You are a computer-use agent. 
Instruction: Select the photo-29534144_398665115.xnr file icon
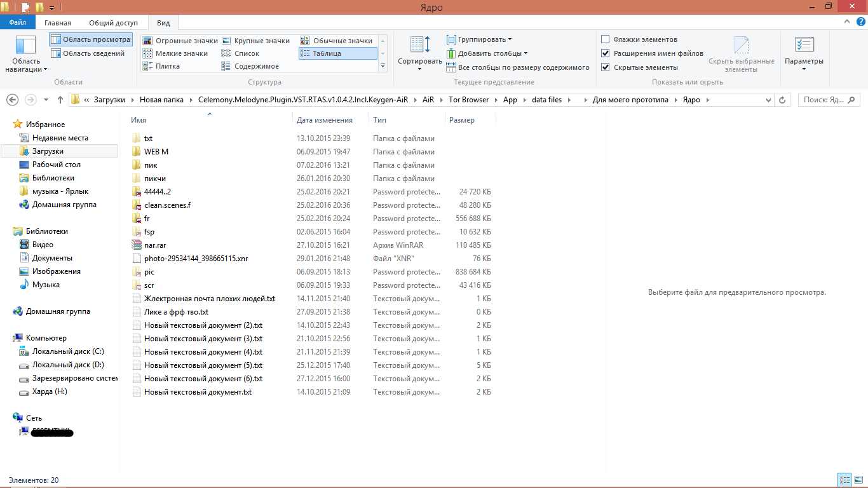(136, 259)
